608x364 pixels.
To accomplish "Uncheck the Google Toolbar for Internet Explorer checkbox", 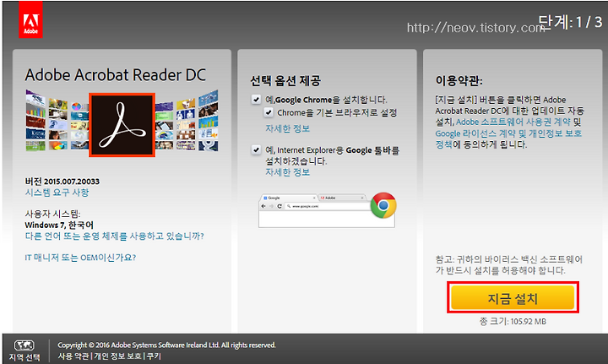I will pyautogui.click(x=256, y=149).
